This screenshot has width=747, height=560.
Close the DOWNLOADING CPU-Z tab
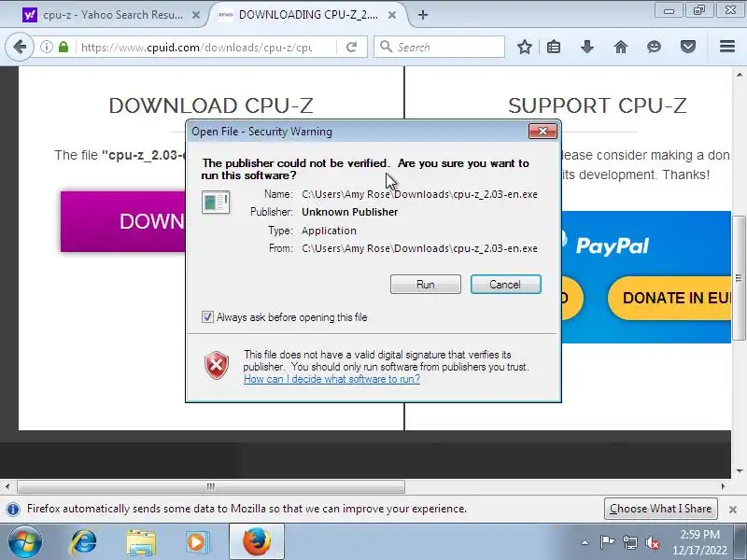click(x=392, y=15)
